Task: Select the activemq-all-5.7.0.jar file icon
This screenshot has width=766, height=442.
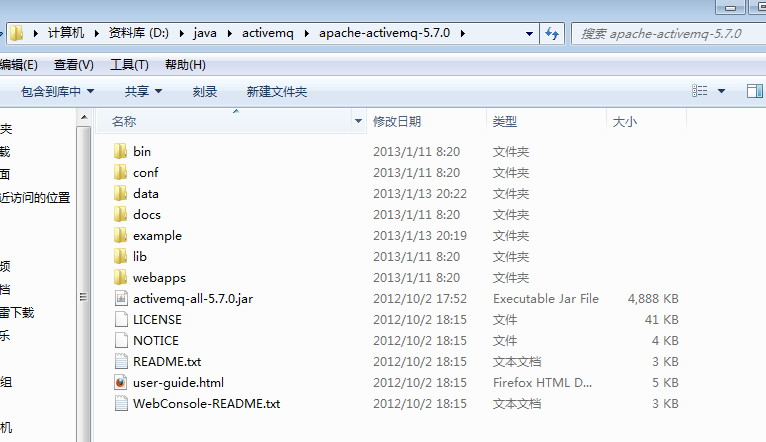Action: (x=121, y=298)
